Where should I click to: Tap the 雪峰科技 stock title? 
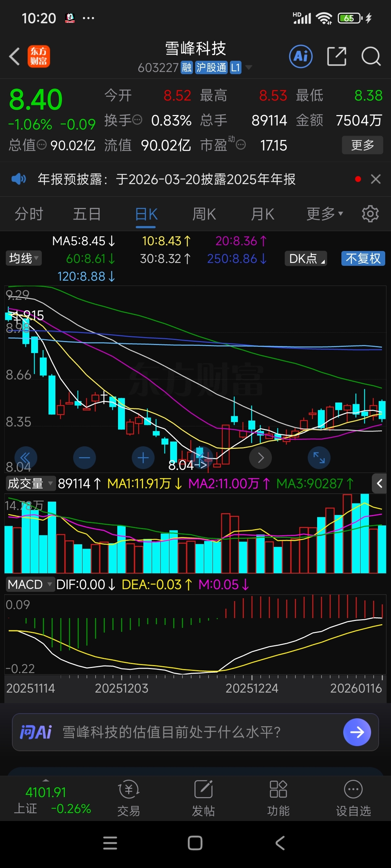[195, 48]
